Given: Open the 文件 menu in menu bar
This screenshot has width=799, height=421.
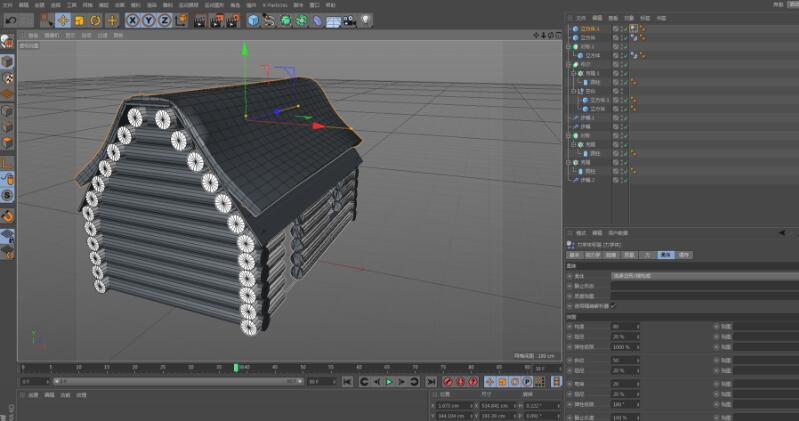Looking at the screenshot, I should (9, 4).
